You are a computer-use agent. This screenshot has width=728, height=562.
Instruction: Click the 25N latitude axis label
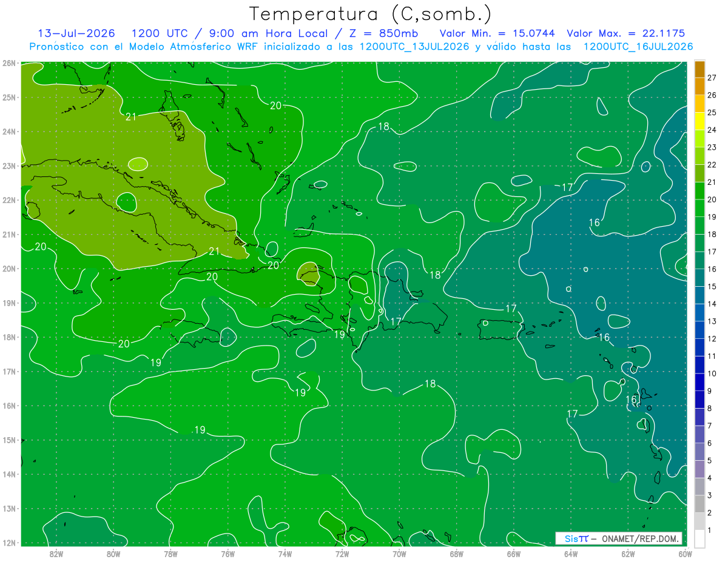coord(8,97)
